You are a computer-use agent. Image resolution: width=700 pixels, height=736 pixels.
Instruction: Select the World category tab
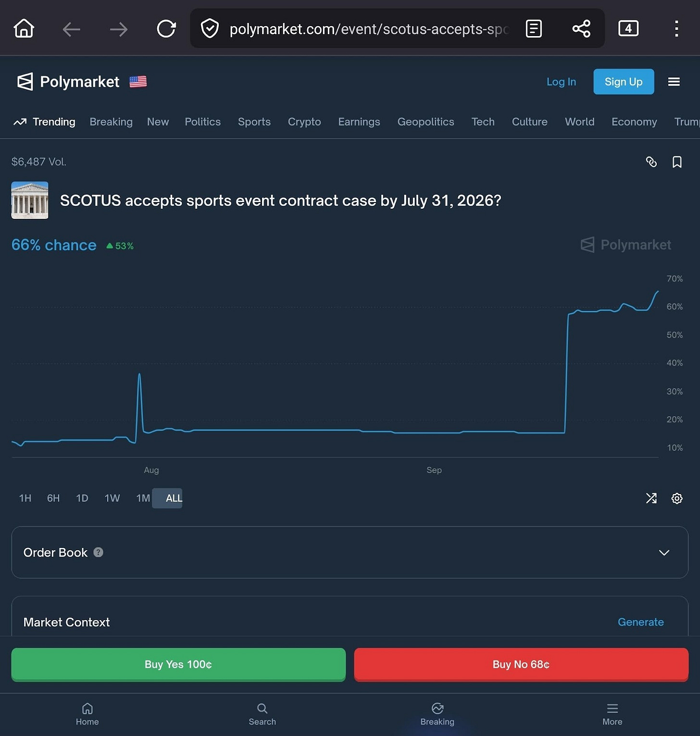(579, 122)
